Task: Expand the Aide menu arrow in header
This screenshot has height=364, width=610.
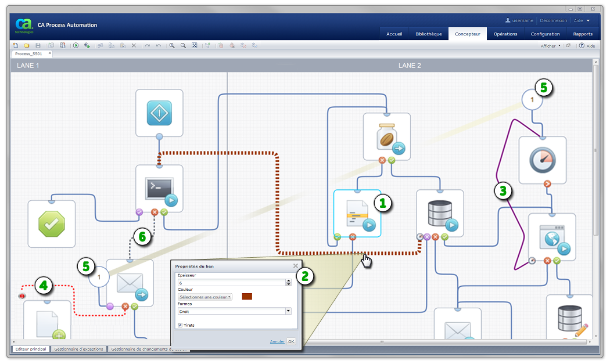Action: 588,21
